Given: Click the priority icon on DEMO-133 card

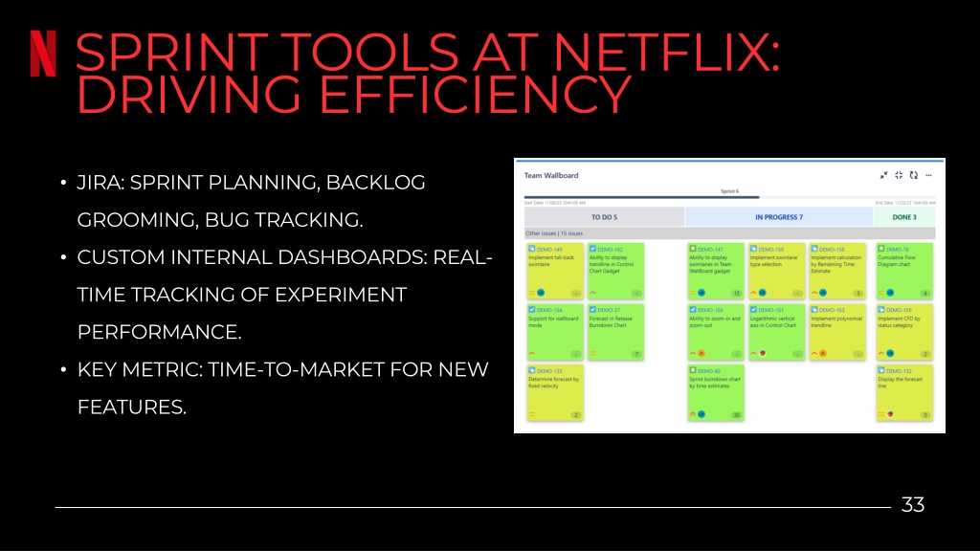Looking at the screenshot, I should pyautogui.click(x=532, y=415).
